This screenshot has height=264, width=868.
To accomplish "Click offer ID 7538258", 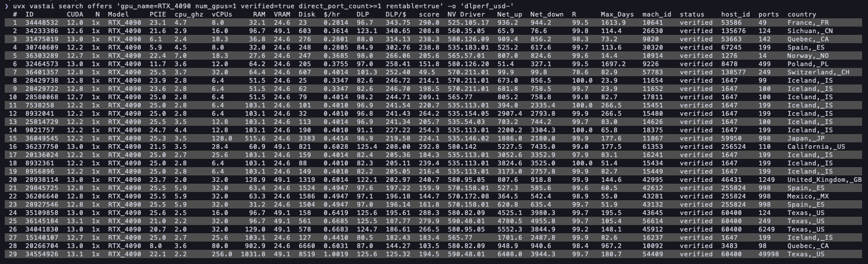I will (40, 105).
